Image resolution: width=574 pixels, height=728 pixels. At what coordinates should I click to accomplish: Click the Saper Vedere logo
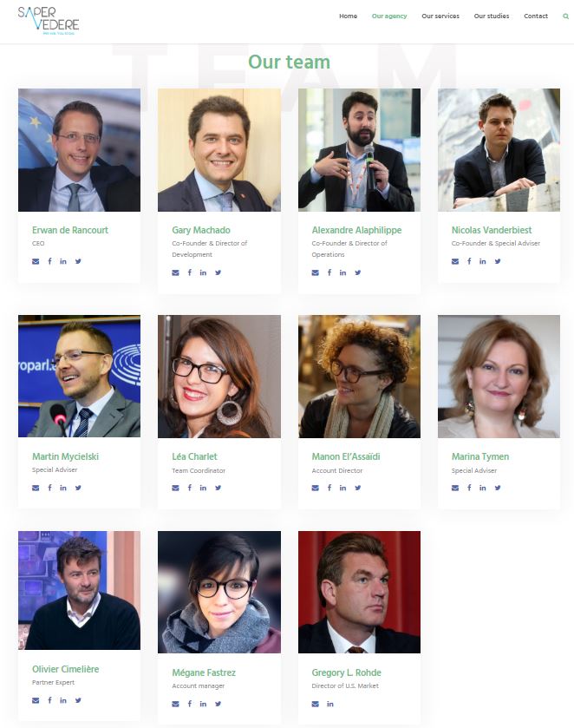(x=49, y=21)
